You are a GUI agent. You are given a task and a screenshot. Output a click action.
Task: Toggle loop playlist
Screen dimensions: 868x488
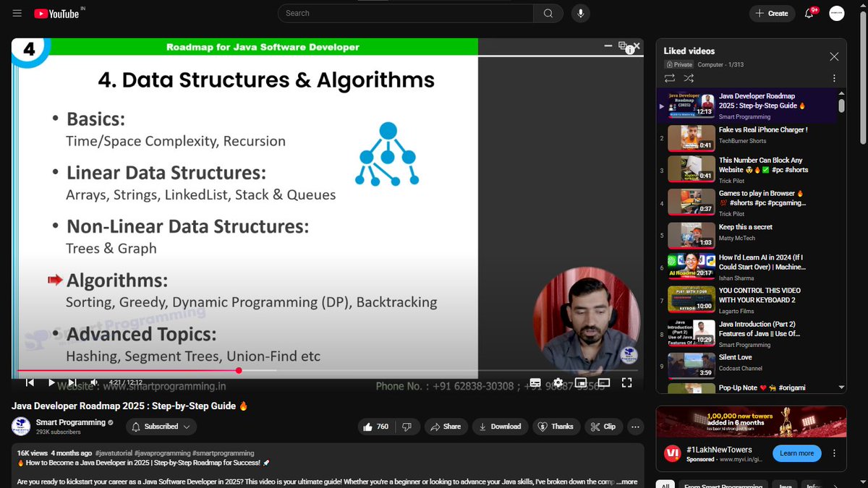pyautogui.click(x=670, y=78)
